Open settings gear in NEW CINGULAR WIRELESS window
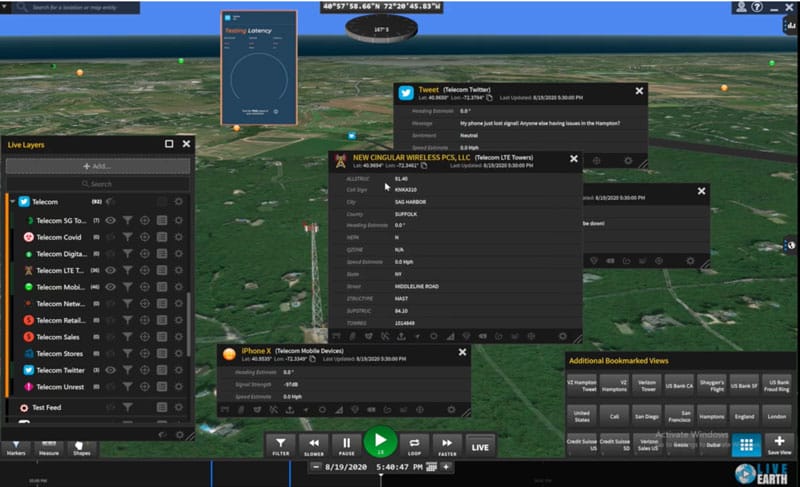Image resolution: width=800 pixels, height=487 pixels. tap(563, 336)
